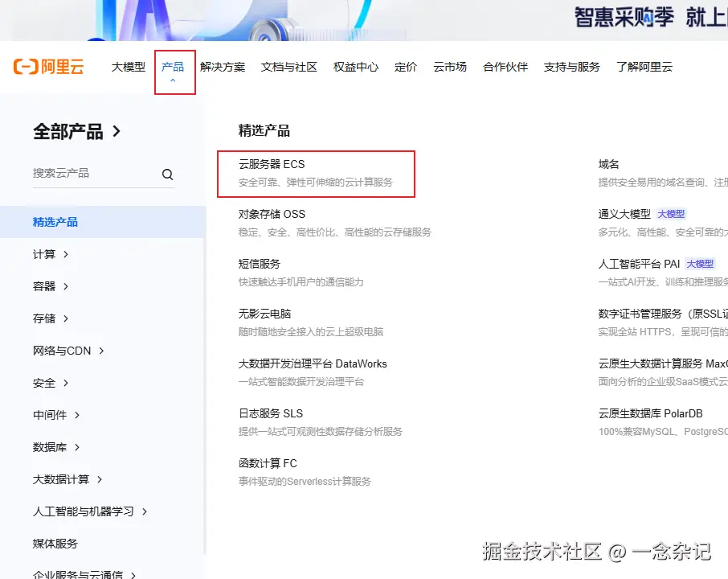Image resolution: width=728 pixels, height=579 pixels.
Task: Open 短信服务 product
Action: 259,264
